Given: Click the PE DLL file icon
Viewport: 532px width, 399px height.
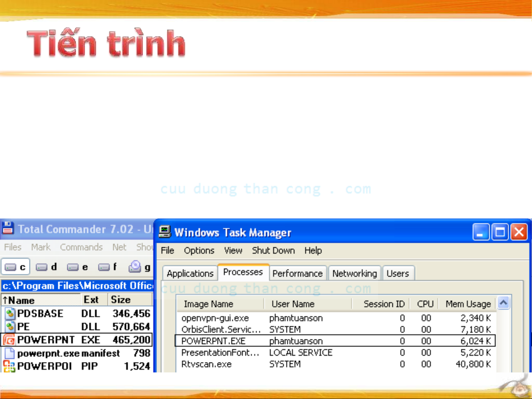Looking at the screenshot, I should point(10,327).
